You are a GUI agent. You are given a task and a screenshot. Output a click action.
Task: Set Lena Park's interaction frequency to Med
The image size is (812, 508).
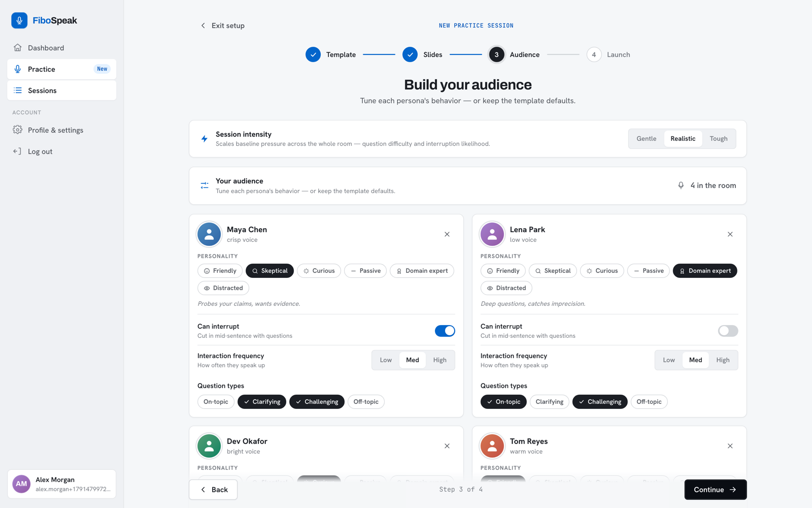[x=696, y=360]
